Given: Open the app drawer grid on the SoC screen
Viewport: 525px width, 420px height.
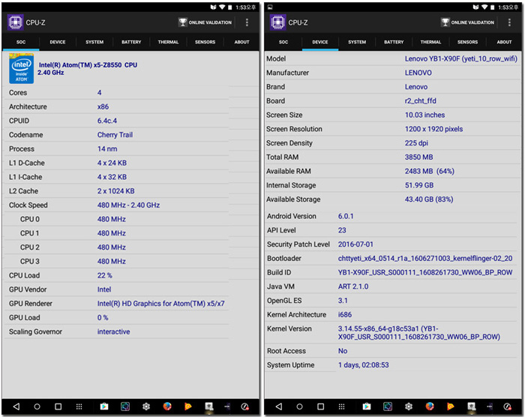Looking at the screenshot, I should (x=79, y=406).
